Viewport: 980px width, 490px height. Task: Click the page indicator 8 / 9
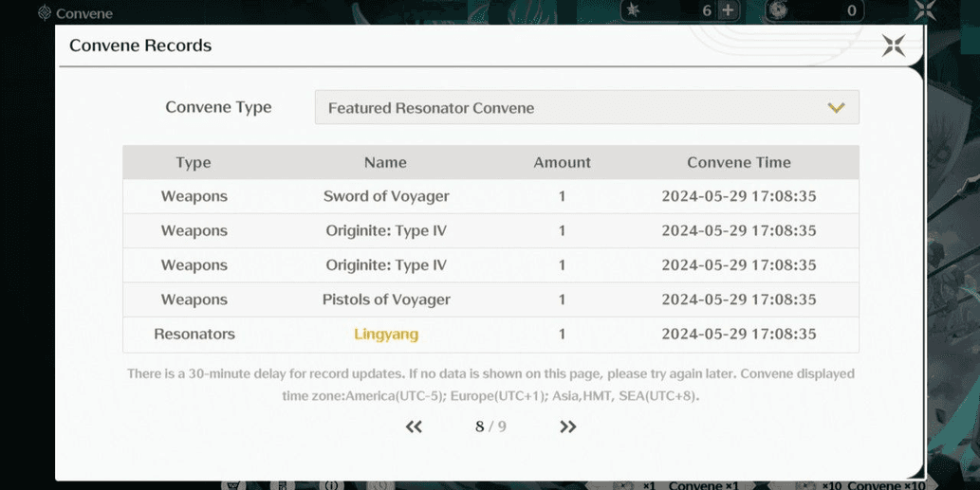[x=490, y=426]
